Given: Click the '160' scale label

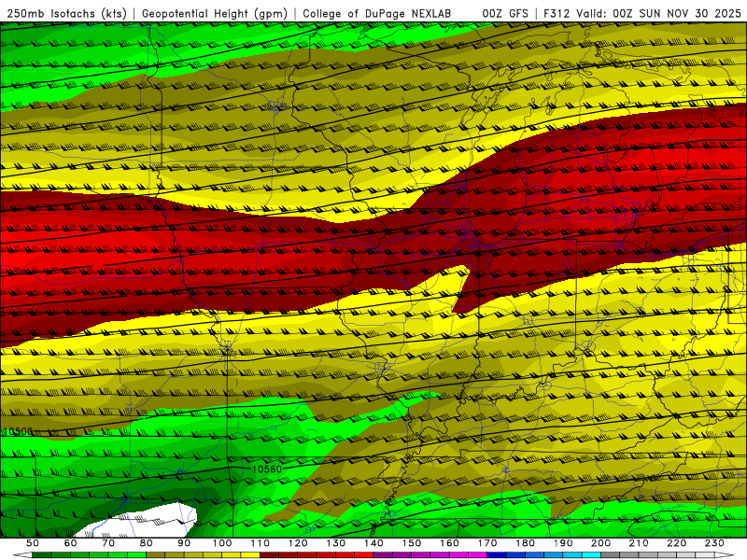Looking at the screenshot, I should click(x=449, y=543).
